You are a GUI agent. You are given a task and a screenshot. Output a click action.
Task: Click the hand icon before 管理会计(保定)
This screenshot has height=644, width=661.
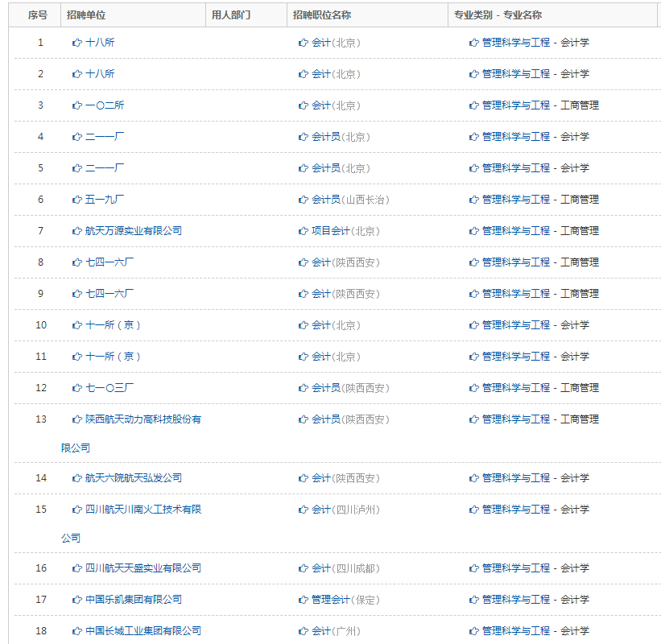click(x=303, y=600)
